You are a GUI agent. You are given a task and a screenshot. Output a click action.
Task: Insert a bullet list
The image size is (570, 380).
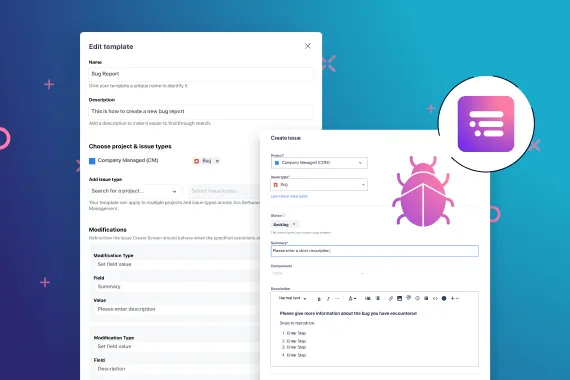tap(368, 299)
